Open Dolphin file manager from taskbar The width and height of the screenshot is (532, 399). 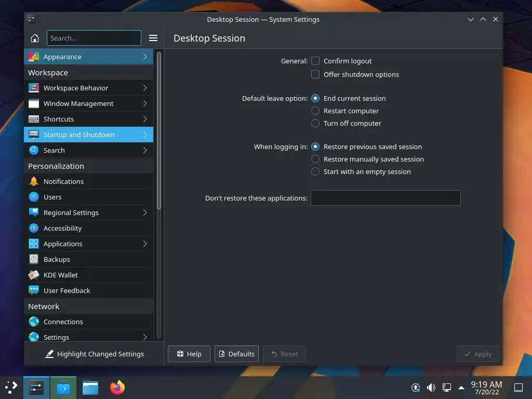click(x=90, y=388)
